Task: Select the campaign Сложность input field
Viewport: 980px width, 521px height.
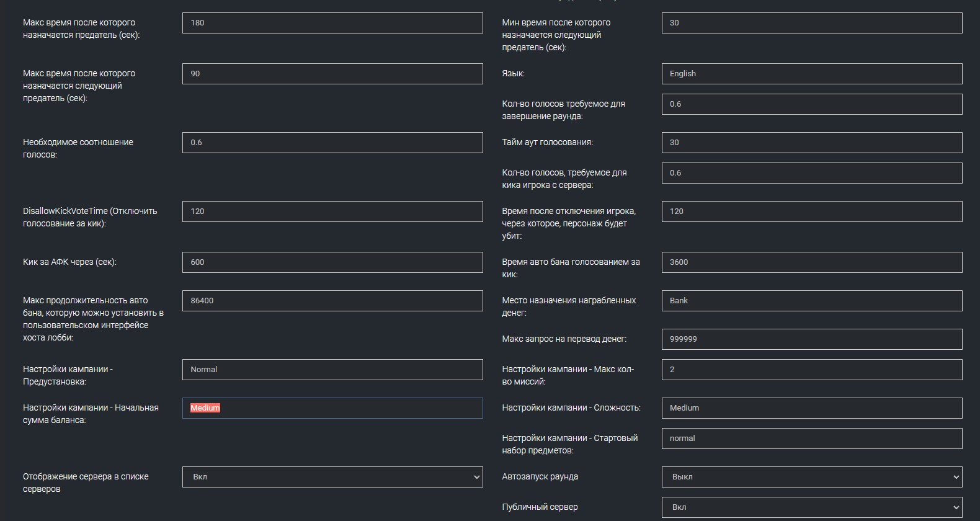Action: [x=811, y=408]
